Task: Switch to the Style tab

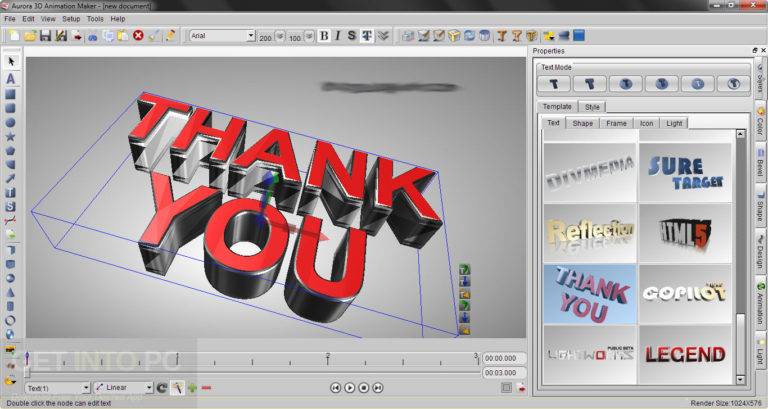Action: pos(592,107)
